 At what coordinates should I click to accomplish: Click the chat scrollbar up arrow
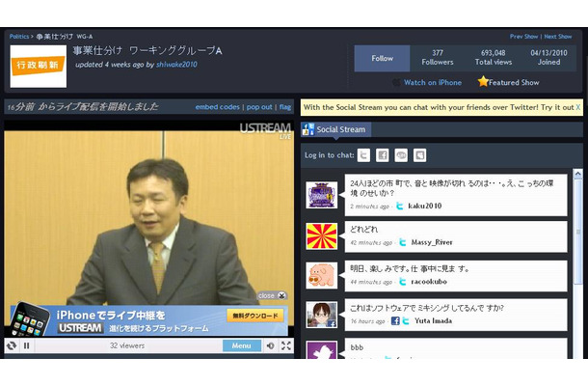click(577, 174)
